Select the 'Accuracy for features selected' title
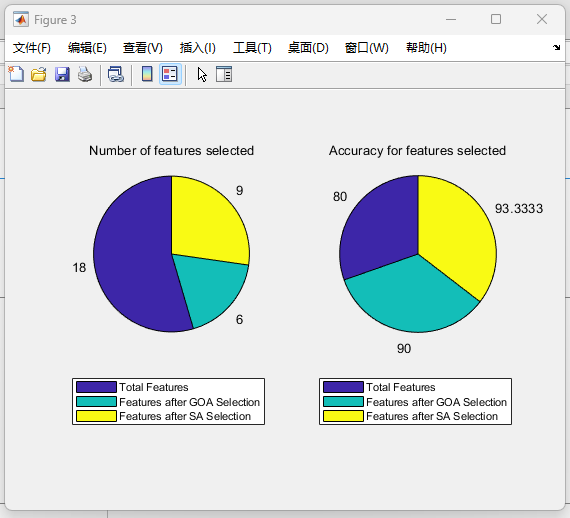 417,150
